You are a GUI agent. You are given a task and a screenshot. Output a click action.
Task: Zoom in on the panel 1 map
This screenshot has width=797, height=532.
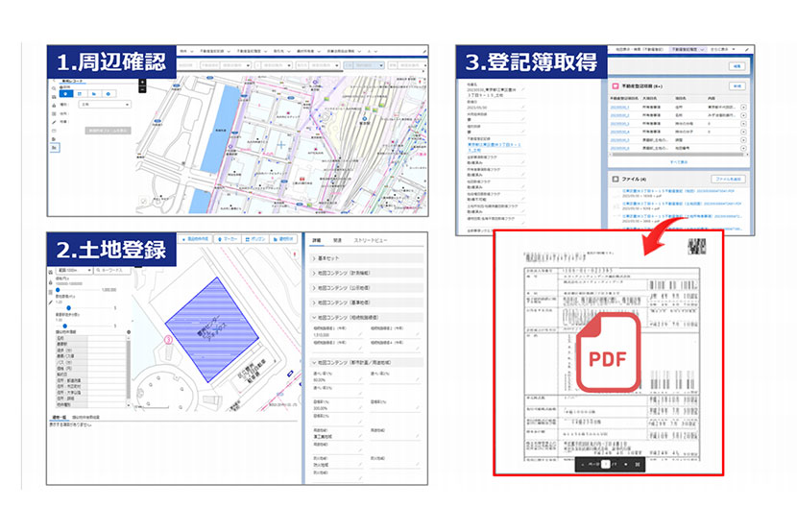(x=142, y=82)
